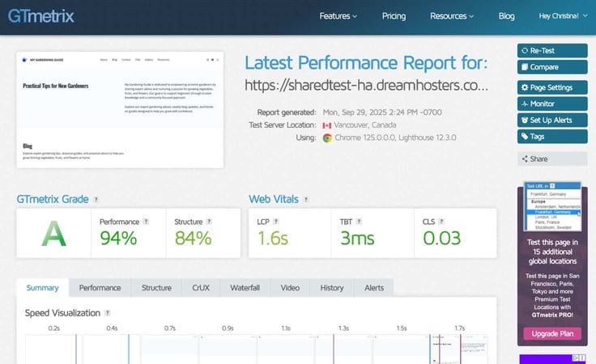Open the Blog link
Screen dimensions: 596x364
(506, 16)
